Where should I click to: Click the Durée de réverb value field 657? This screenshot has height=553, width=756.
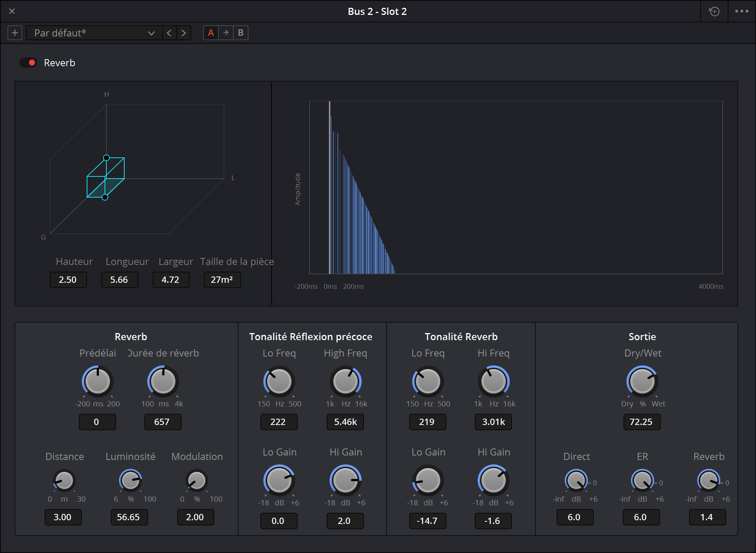[163, 422]
